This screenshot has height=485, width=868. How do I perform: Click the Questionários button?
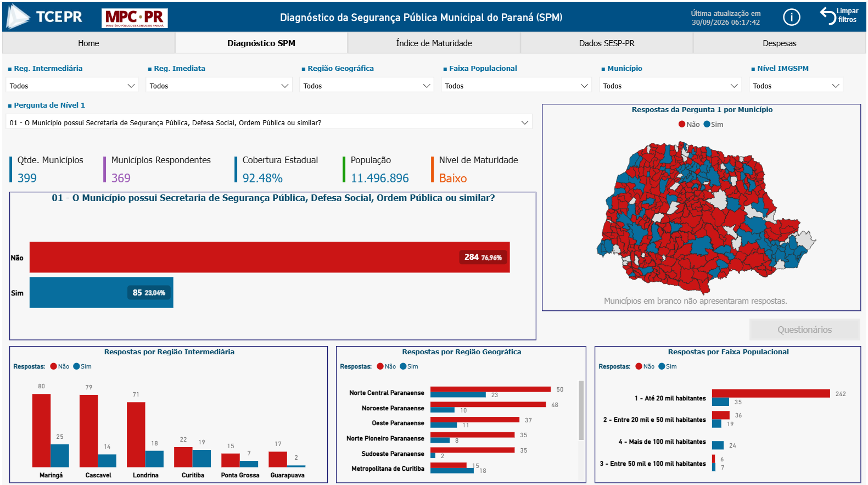tap(804, 330)
